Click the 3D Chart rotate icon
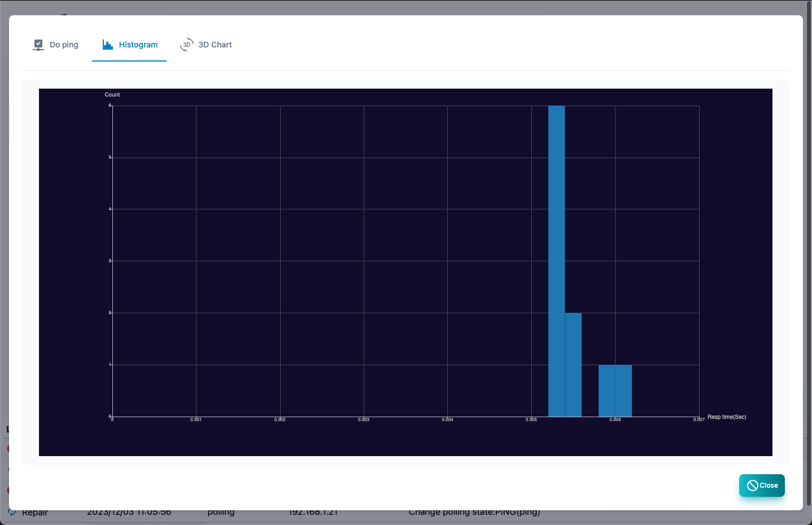This screenshot has width=812, height=525. [x=187, y=45]
